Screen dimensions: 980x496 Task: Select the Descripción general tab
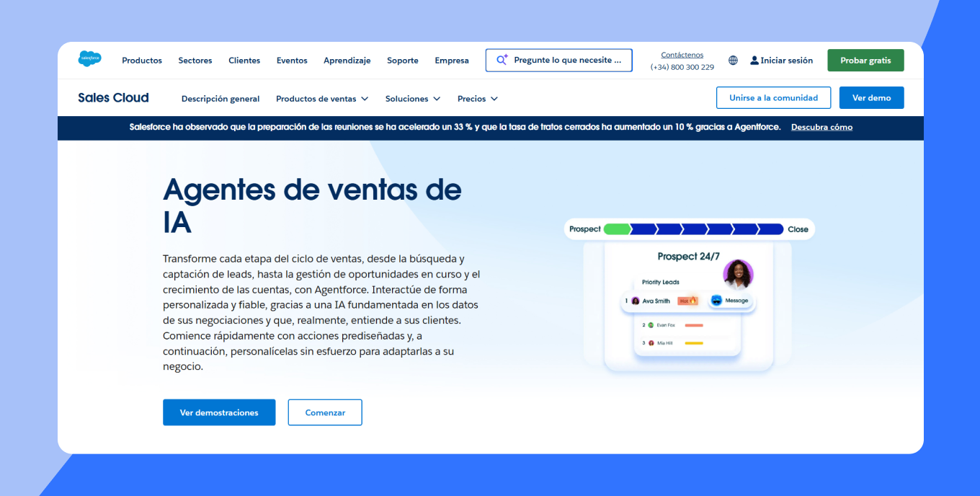pos(220,99)
